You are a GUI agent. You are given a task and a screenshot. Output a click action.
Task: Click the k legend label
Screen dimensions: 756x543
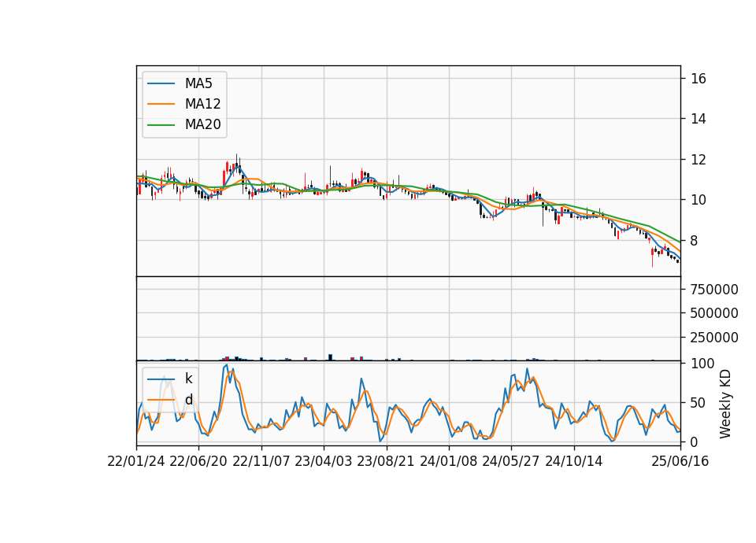188,379
